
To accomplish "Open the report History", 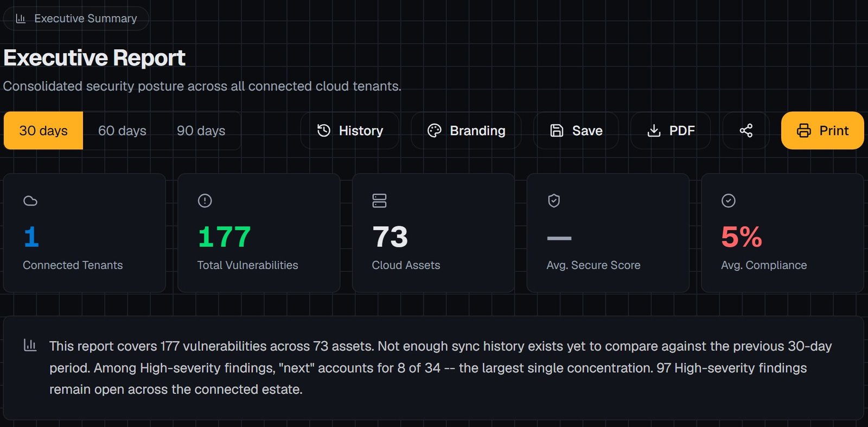I will [x=350, y=130].
